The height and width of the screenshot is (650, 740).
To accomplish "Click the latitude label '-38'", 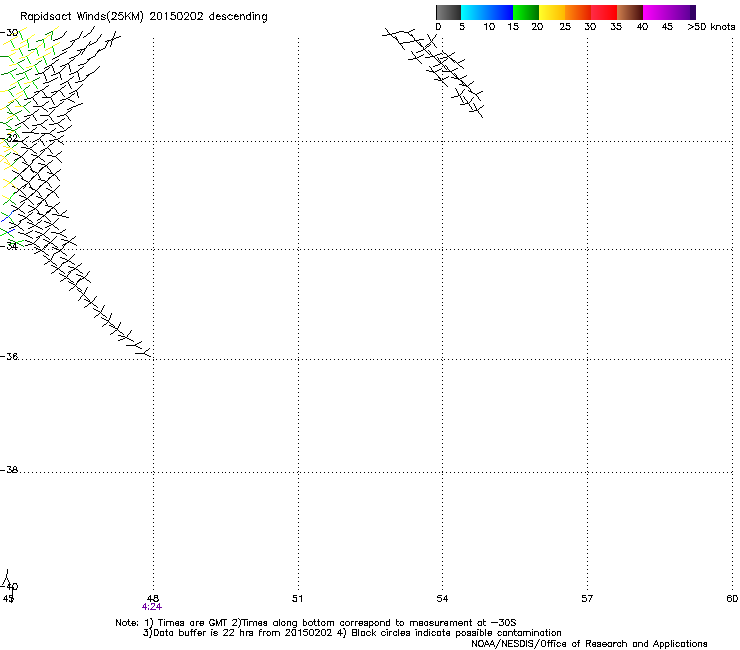I will pos(9,470).
